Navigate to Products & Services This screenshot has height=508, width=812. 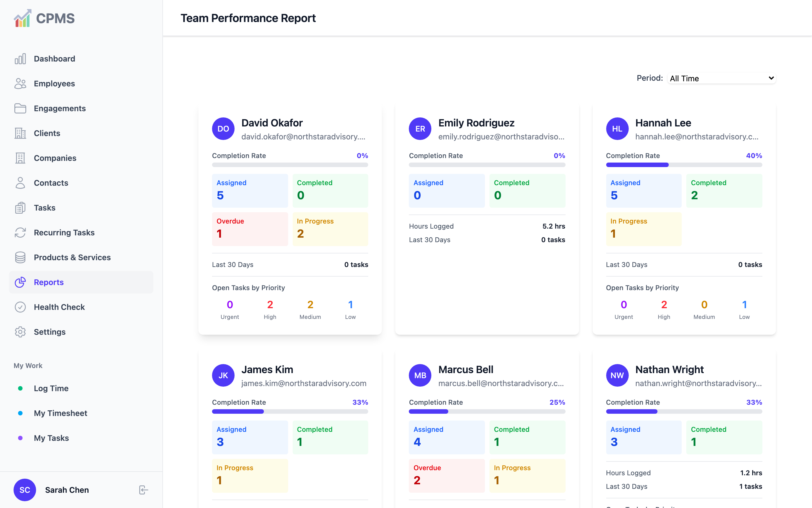click(x=81, y=258)
